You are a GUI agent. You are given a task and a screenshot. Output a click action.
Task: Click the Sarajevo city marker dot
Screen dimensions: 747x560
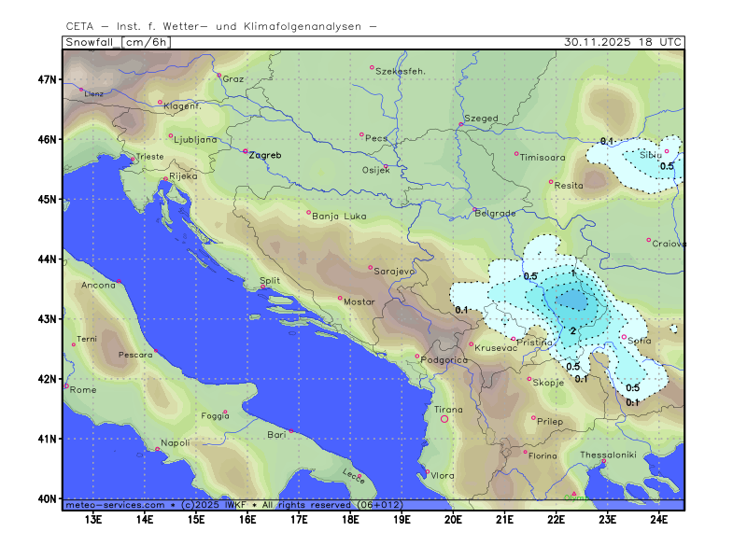point(371,268)
